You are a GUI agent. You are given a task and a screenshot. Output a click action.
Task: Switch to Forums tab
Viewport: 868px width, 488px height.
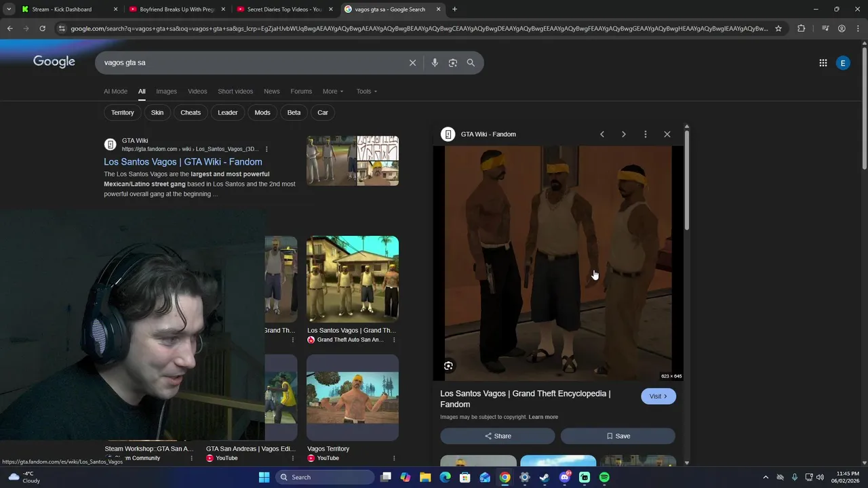pyautogui.click(x=301, y=91)
